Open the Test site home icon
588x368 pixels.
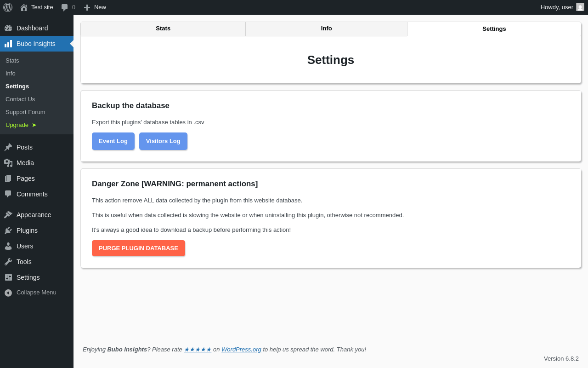(24, 7)
